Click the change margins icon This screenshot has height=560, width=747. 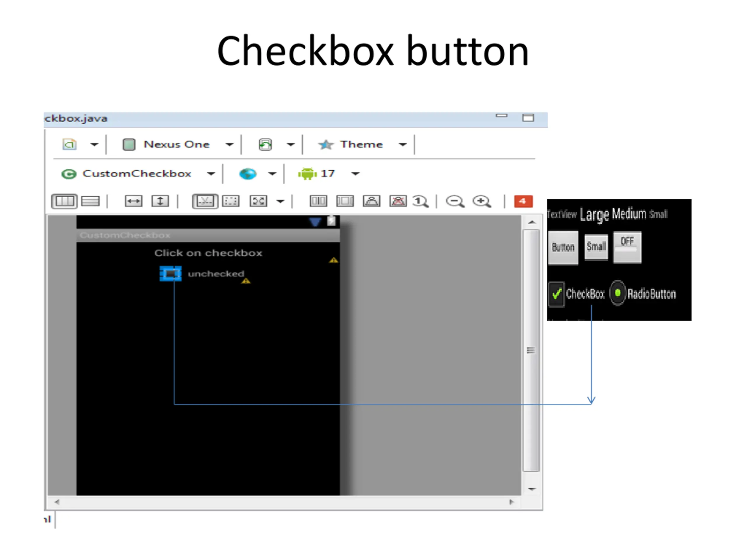(x=231, y=201)
